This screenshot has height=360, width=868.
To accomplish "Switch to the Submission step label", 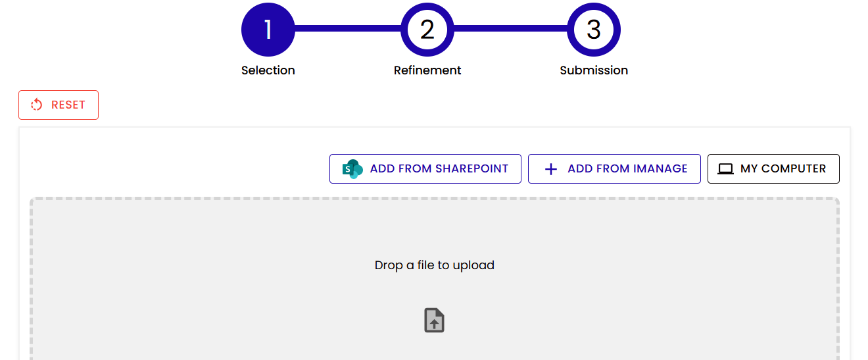I will tap(594, 70).
